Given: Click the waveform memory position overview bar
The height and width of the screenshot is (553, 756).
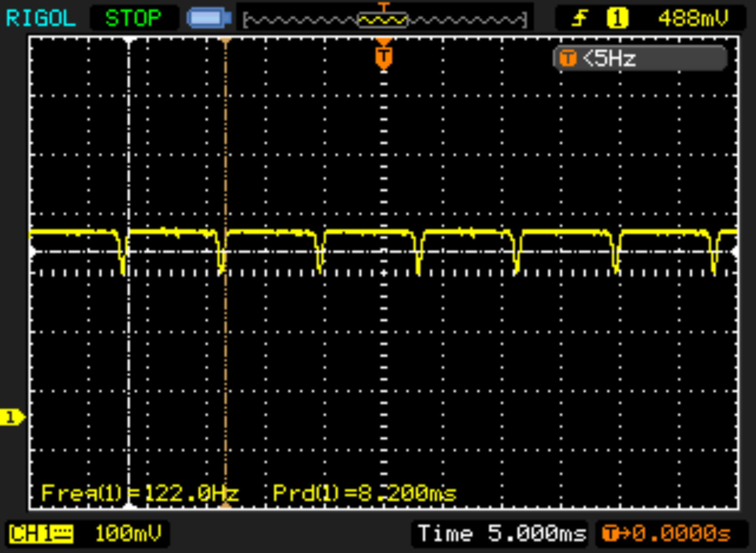Looking at the screenshot, I should coord(384,20).
